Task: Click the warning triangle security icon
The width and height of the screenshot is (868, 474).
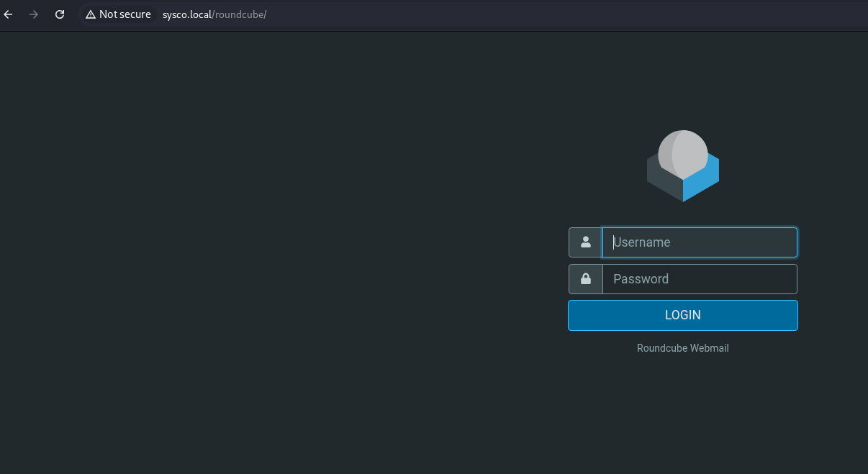Action: click(91, 14)
